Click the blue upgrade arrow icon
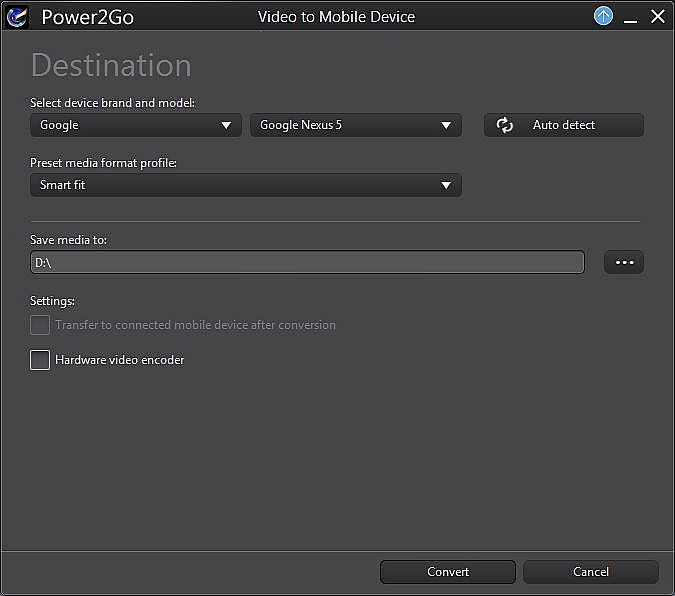The image size is (675, 596). point(603,16)
